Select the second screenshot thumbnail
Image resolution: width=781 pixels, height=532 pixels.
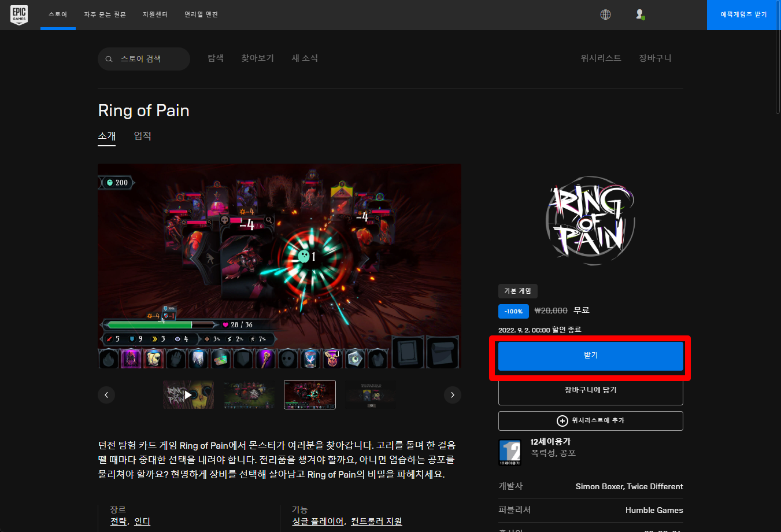click(x=249, y=395)
